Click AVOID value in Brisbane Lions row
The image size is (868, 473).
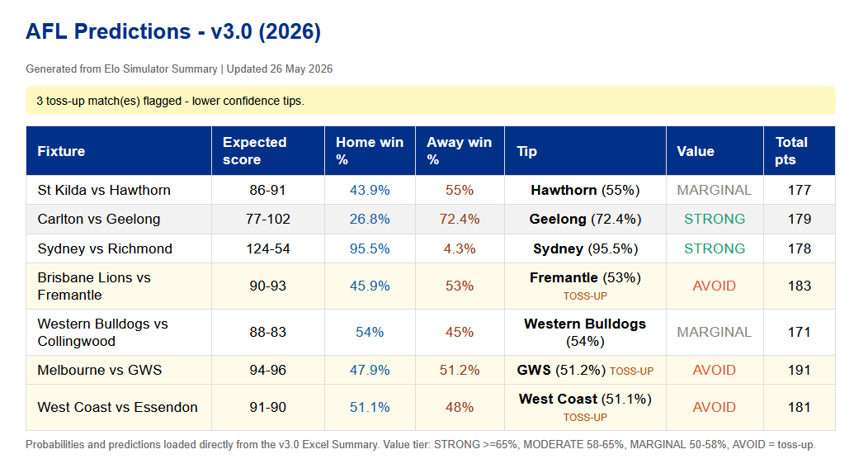click(714, 286)
